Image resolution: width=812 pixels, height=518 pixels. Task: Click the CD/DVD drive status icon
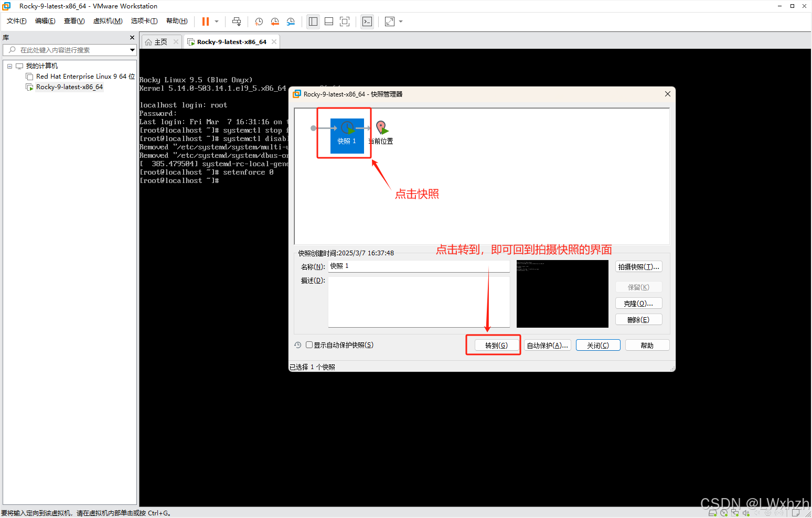724,513
